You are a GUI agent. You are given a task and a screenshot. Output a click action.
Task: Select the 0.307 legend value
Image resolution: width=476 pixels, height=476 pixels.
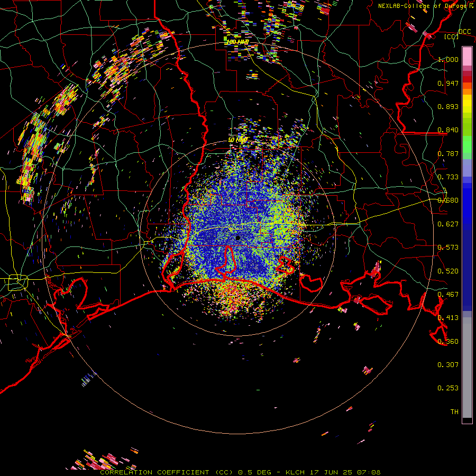[x=448, y=365]
